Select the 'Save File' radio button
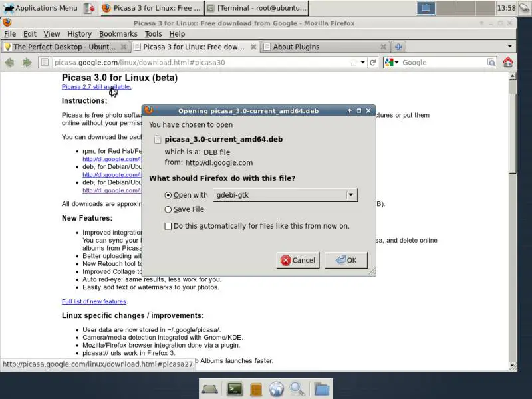This screenshot has height=399, width=532. (x=168, y=209)
